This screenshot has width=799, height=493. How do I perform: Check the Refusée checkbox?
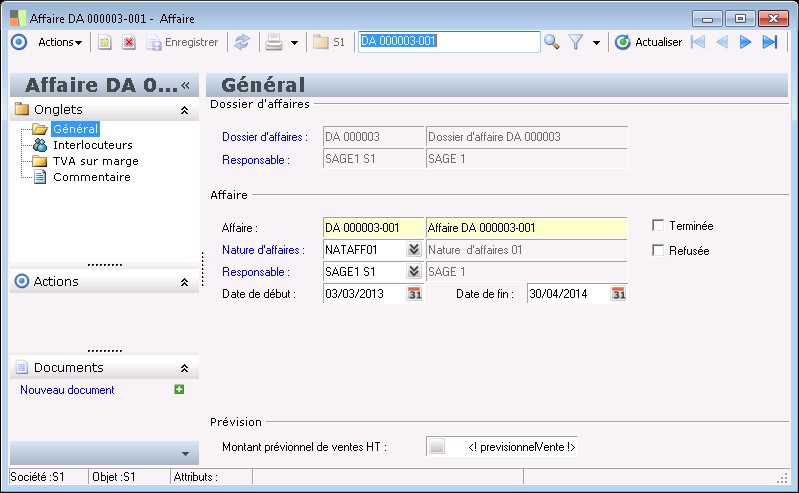(x=658, y=250)
